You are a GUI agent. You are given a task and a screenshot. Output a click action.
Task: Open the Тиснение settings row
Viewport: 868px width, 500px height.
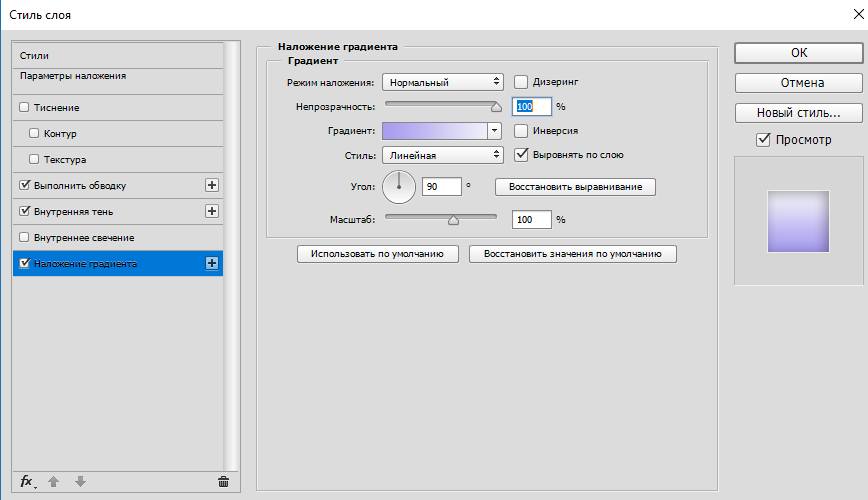point(117,107)
